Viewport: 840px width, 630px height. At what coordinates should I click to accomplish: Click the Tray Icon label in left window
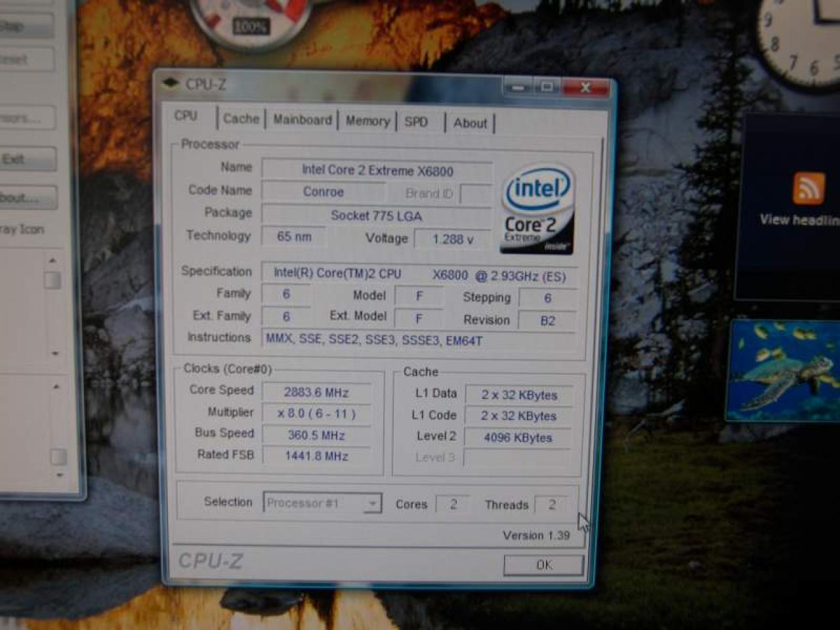pyautogui.click(x=22, y=229)
